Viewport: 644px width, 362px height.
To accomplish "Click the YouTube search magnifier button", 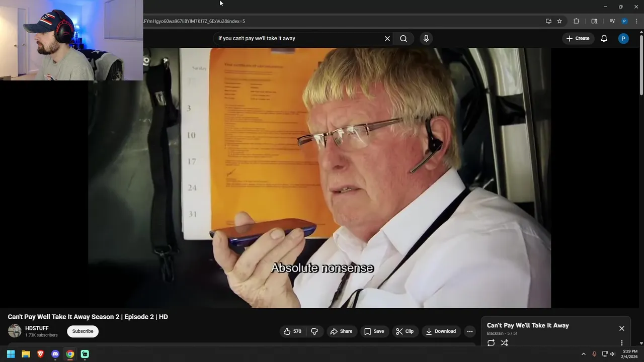I will click(x=404, y=38).
